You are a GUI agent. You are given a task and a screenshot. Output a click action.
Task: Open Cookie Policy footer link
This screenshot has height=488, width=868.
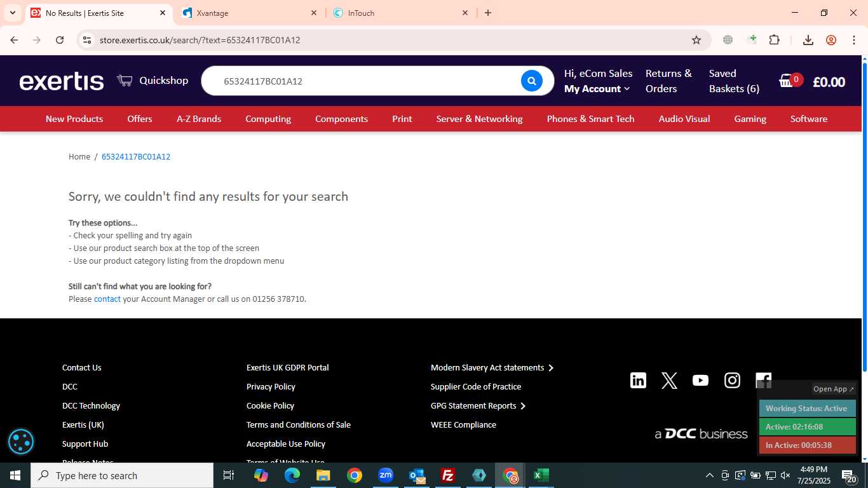point(270,405)
